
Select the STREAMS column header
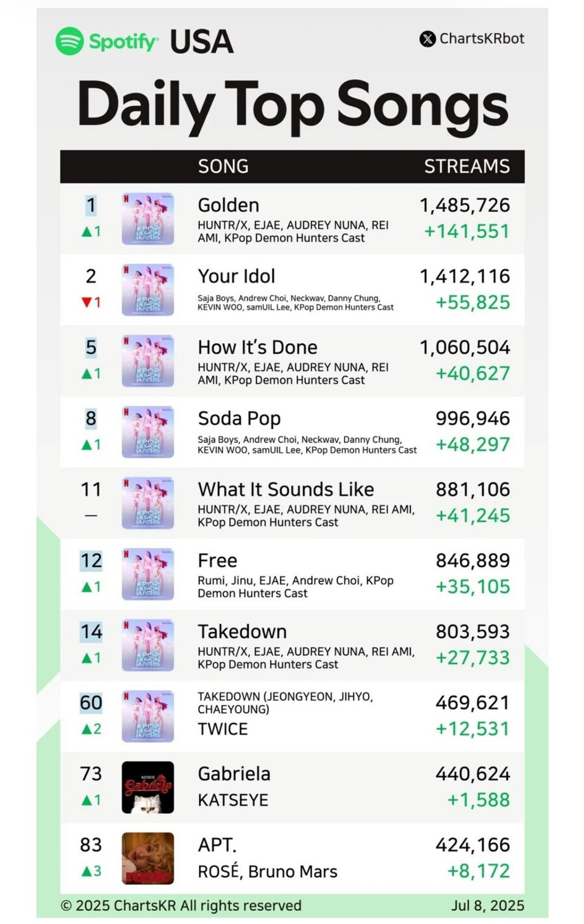pos(467,167)
